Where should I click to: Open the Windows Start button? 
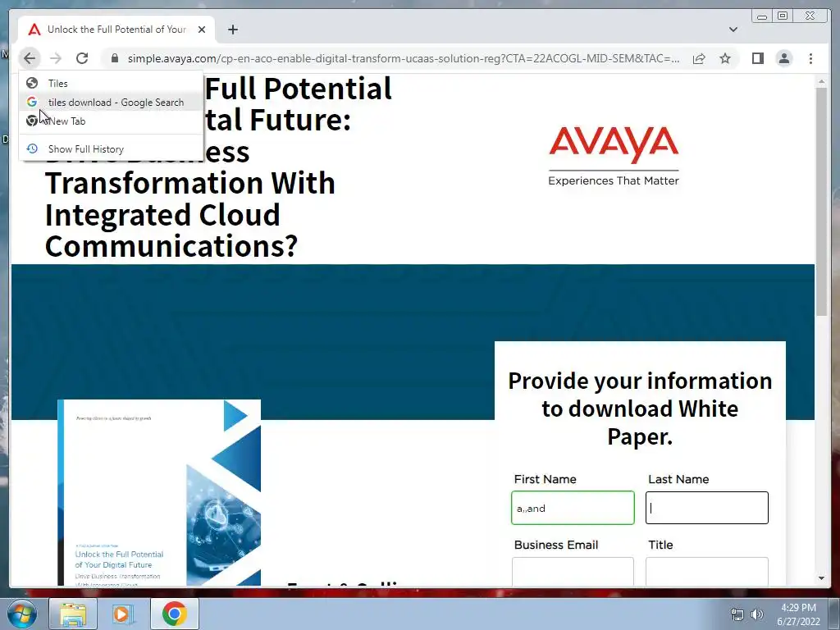click(21, 614)
